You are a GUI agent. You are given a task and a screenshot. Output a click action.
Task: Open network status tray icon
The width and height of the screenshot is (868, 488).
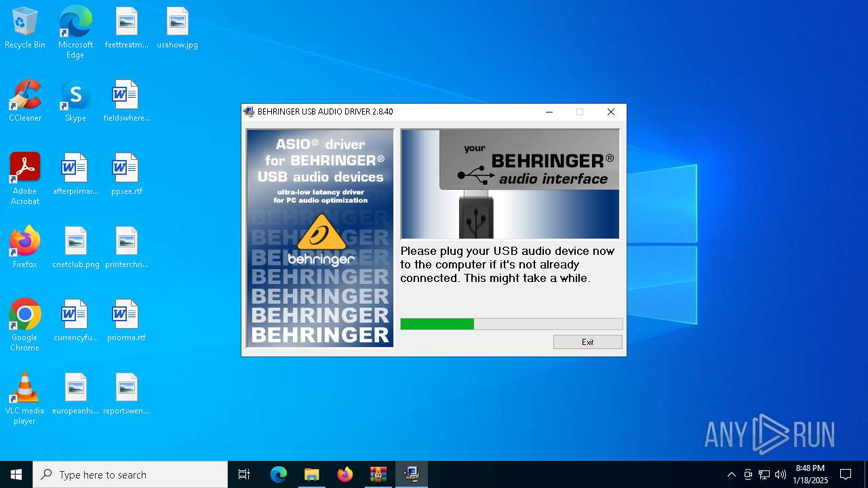[764, 474]
